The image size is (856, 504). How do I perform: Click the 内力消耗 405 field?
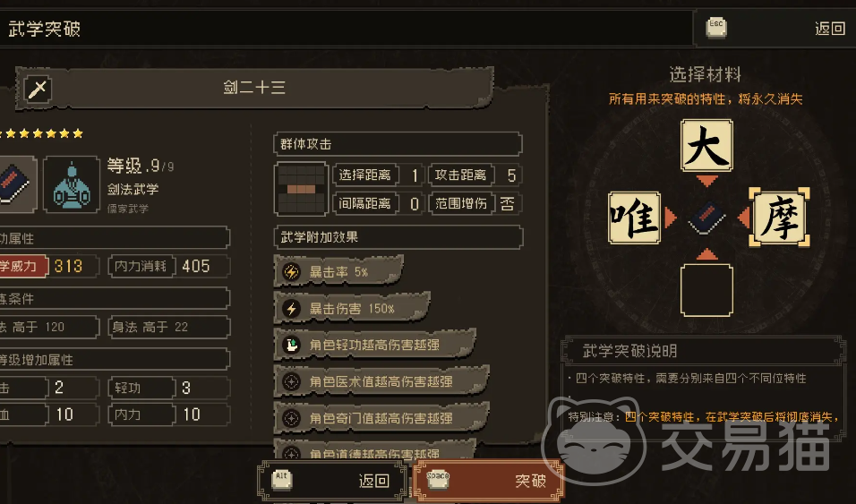[168, 267]
